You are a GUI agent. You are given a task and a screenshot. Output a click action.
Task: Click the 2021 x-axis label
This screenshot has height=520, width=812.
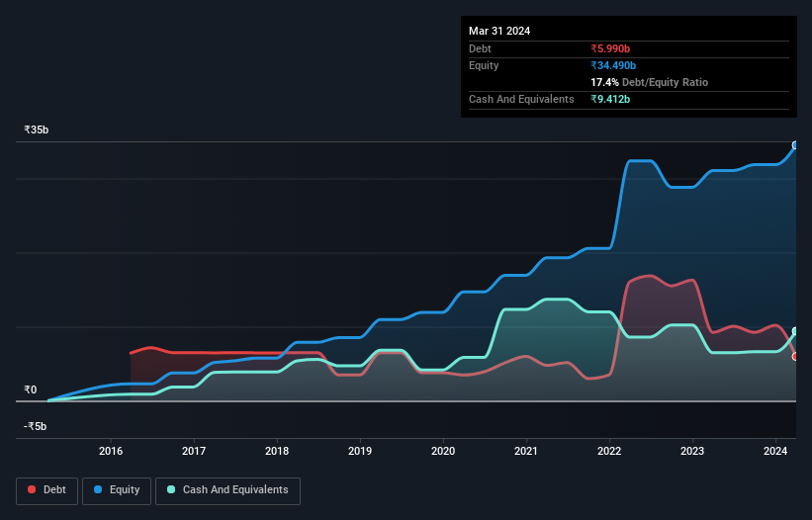coord(526,451)
